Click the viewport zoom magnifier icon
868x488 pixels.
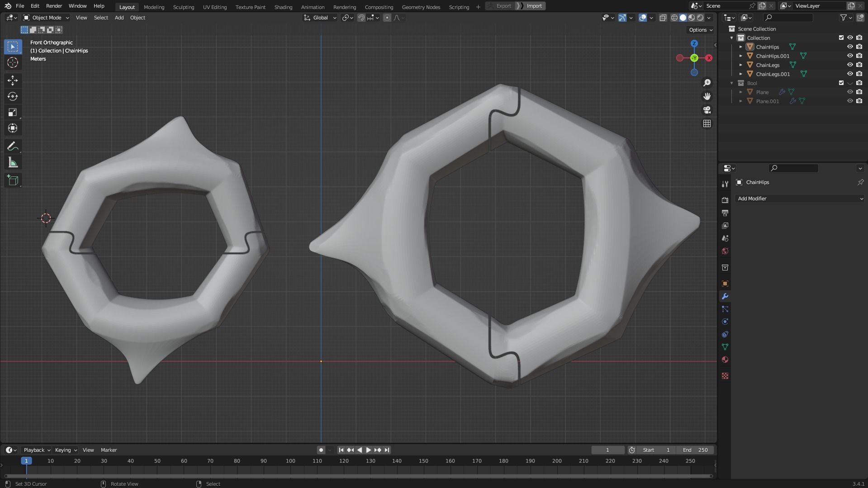pos(707,83)
